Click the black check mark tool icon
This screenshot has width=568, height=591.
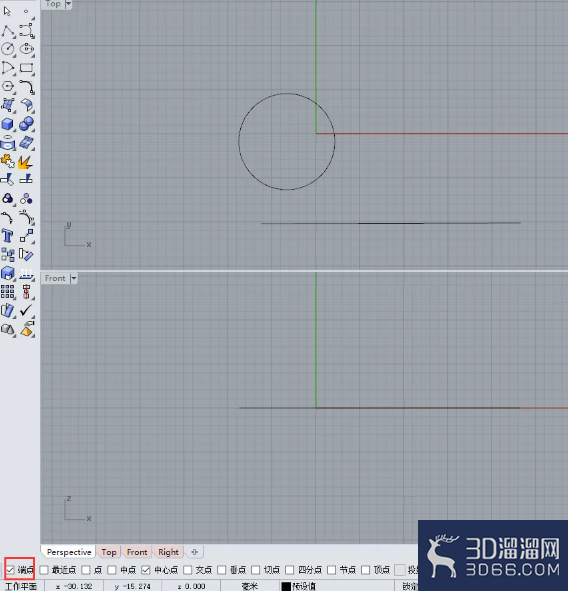pos(26,310)
